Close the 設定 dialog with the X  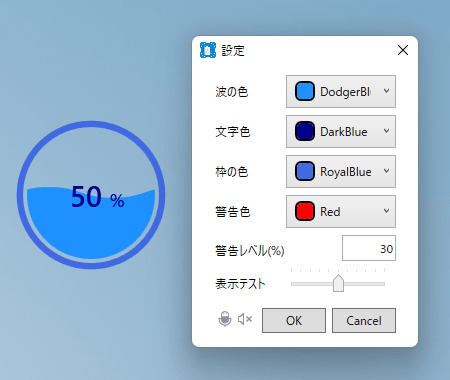coord(403,50)
